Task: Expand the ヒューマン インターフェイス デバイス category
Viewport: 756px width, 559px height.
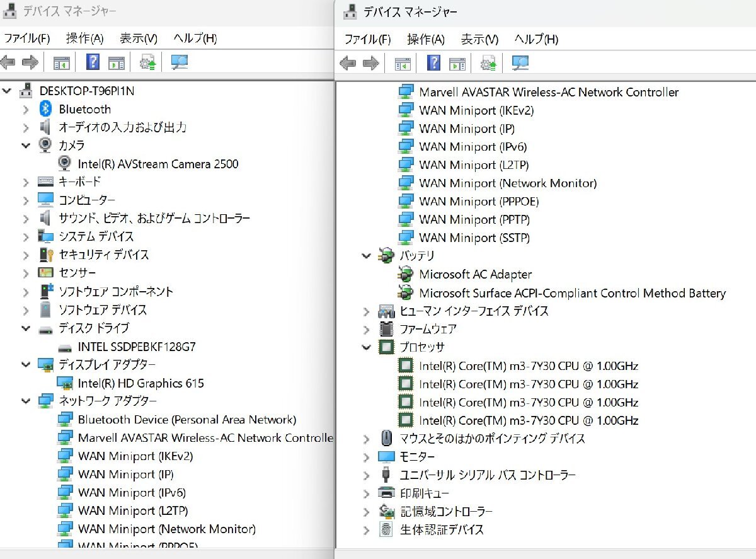Action: click(367, 311)
